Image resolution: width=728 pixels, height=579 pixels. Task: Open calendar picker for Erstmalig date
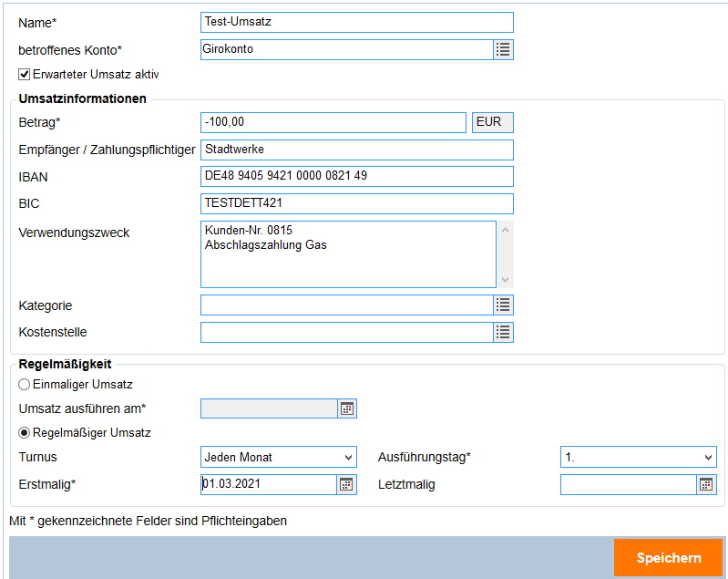[x=346, y=484]
